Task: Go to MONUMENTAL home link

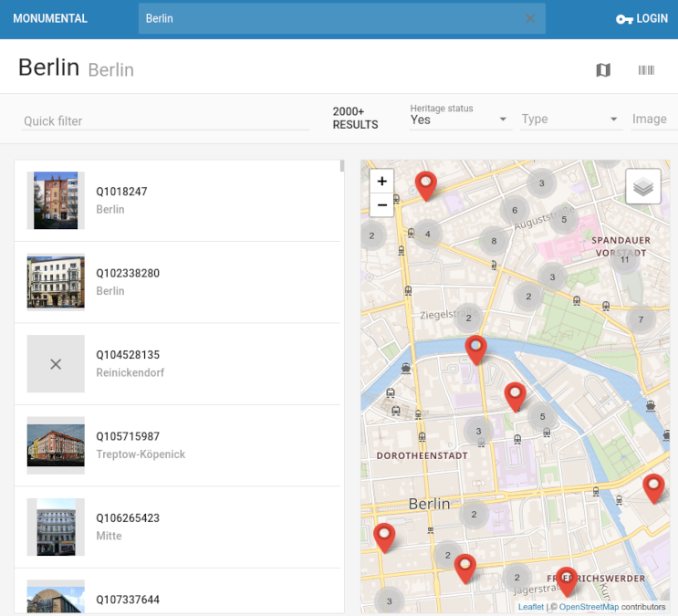Action: click(50, 18)
